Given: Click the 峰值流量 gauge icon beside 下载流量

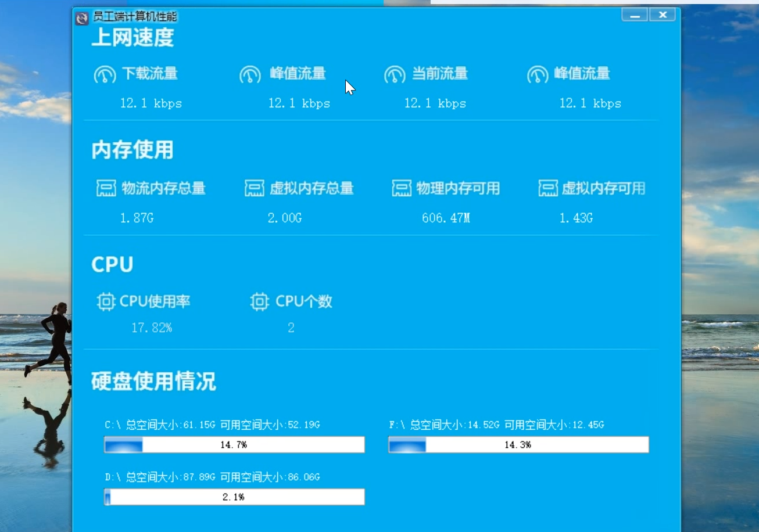Looking at the screenshot, I should point(250,74).
